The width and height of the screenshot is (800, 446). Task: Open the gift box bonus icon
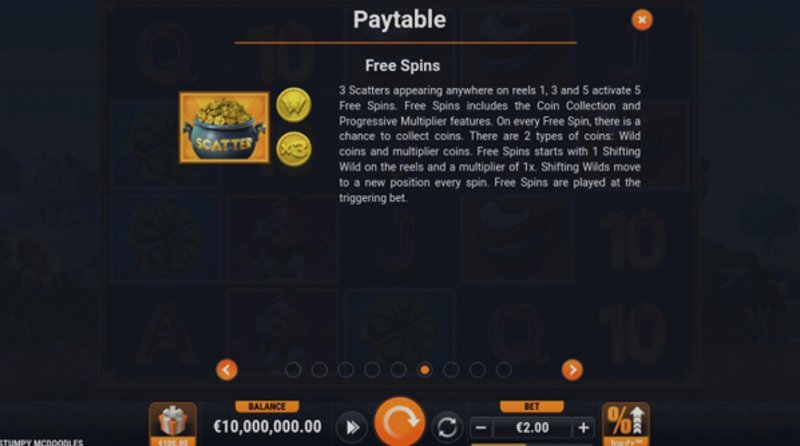[x=173, y=424]
